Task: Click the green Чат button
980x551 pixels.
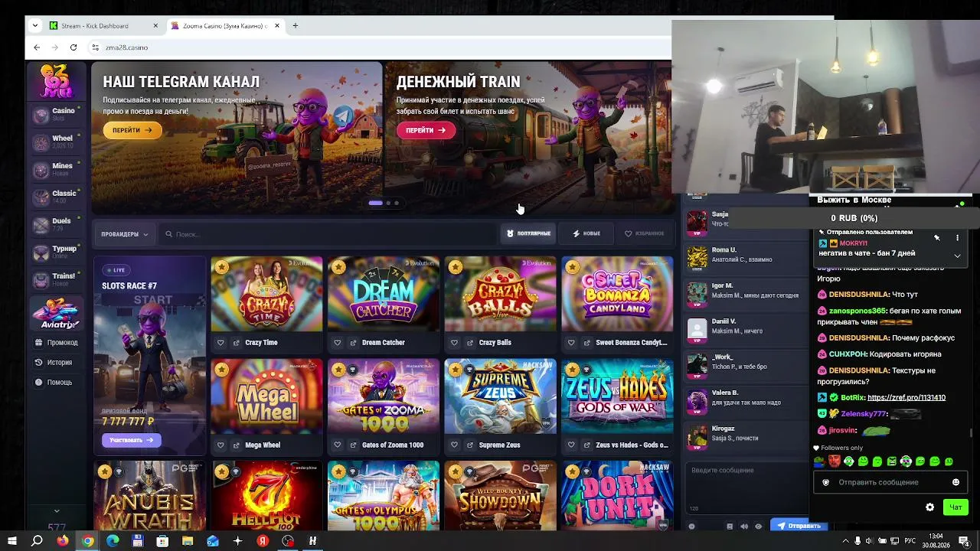Action: click(x=955, y=507)
